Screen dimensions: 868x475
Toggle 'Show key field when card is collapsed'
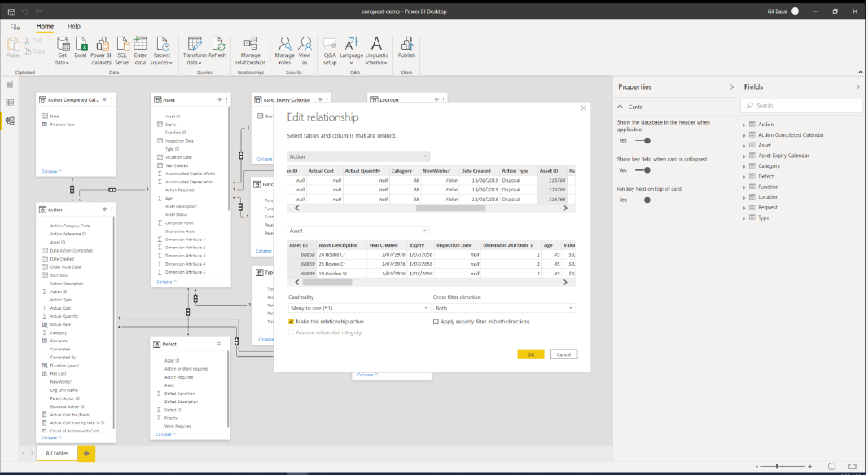pos(643,170)
